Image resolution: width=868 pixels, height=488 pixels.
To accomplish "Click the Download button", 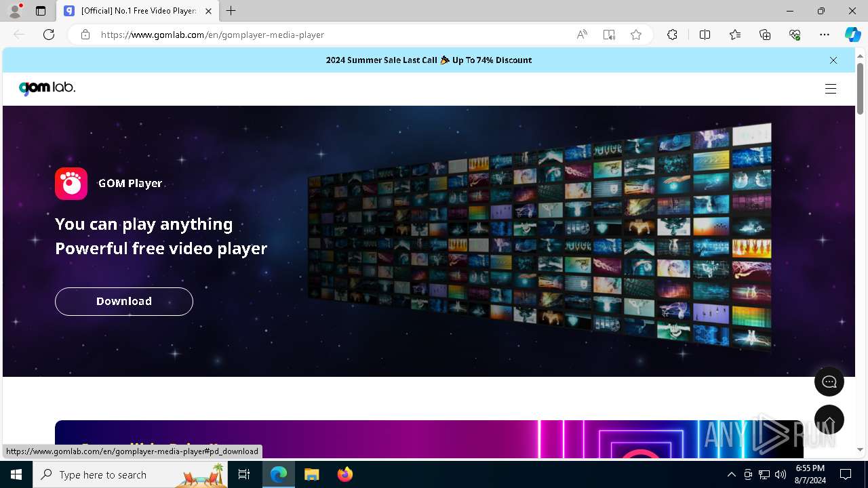I will tap(124, 302).
